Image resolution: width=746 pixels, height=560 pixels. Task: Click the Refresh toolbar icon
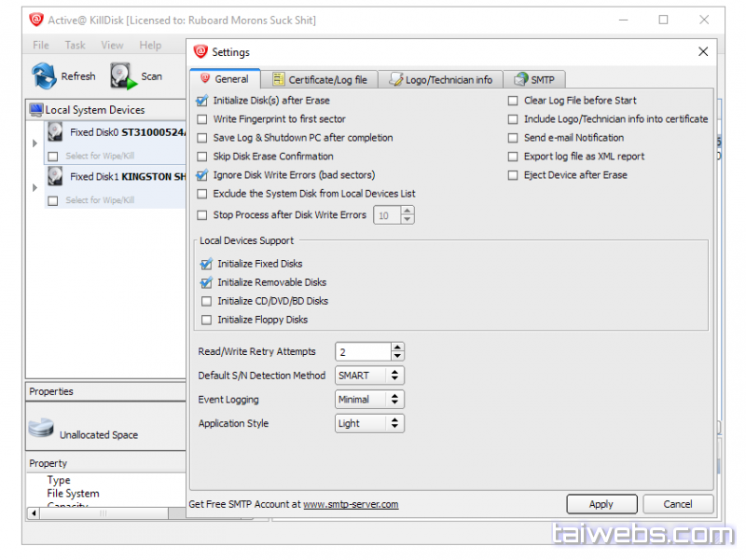click(x=44, y=75)
